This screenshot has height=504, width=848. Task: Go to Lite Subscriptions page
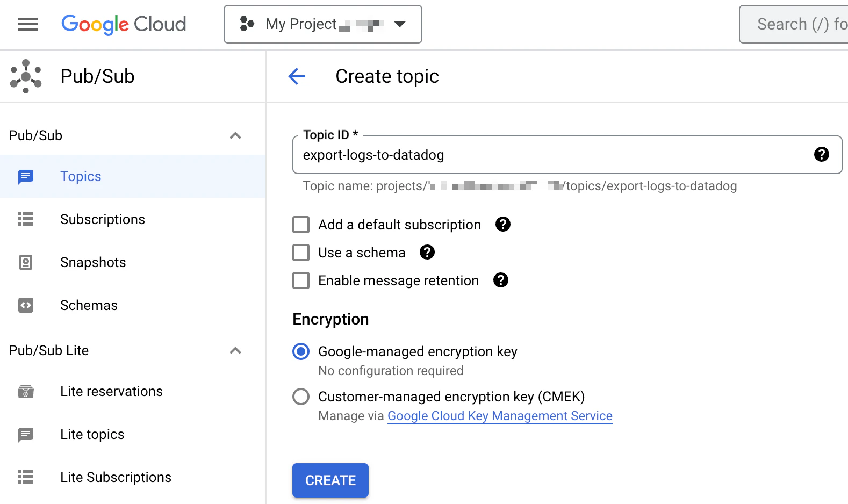133,477
